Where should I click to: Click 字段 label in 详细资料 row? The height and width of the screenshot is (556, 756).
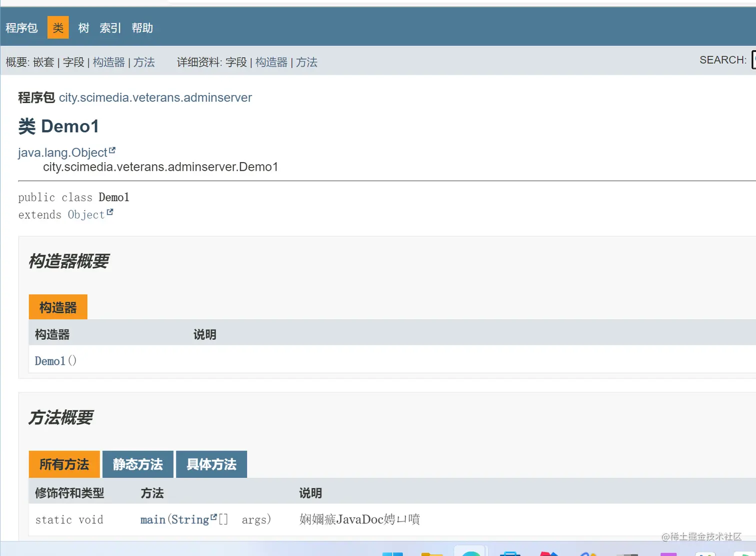236,62
